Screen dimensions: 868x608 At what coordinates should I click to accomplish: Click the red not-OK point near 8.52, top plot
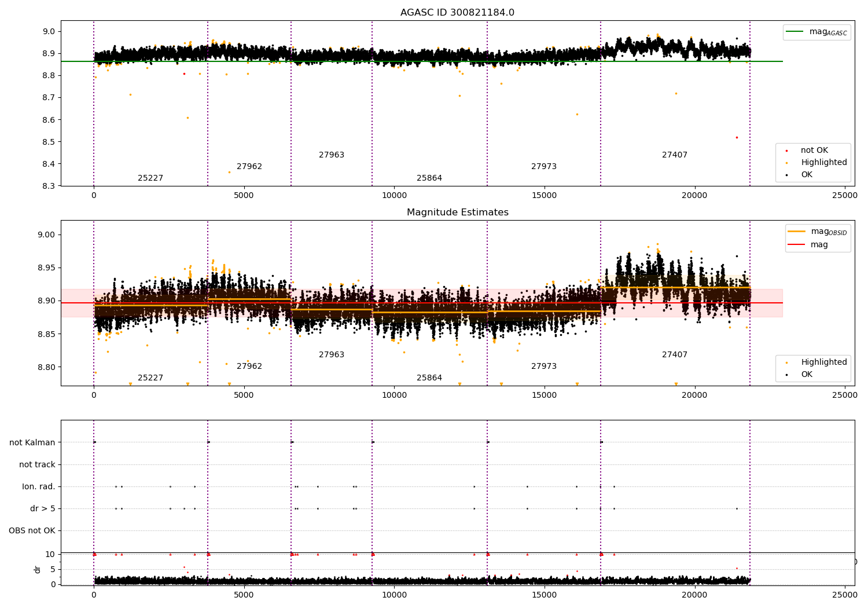[x=737, y=138]
